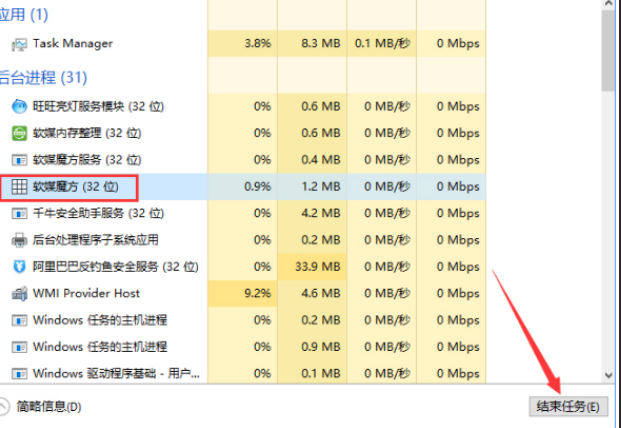
Task: Select 千牛安全助手服务 (32 位) process
Action: click(243, 213)
